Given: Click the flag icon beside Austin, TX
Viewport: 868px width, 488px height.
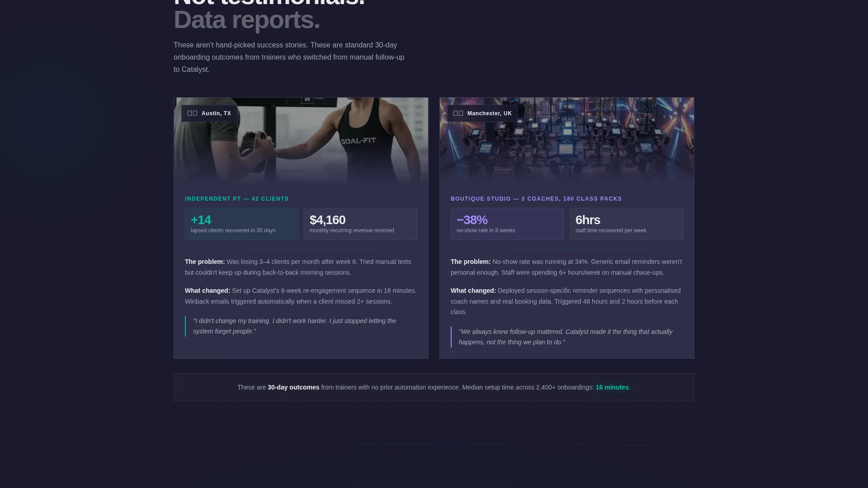Looking at the screenshot, I should point(192,113).
